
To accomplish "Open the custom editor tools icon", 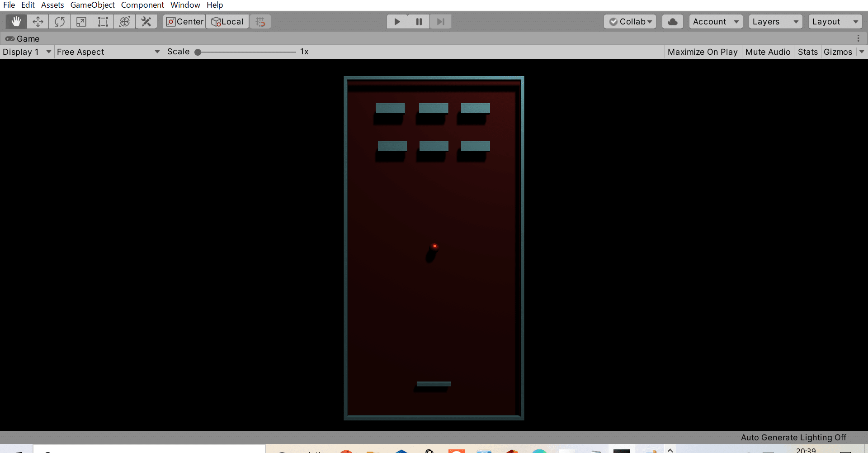I will [146, 22].
